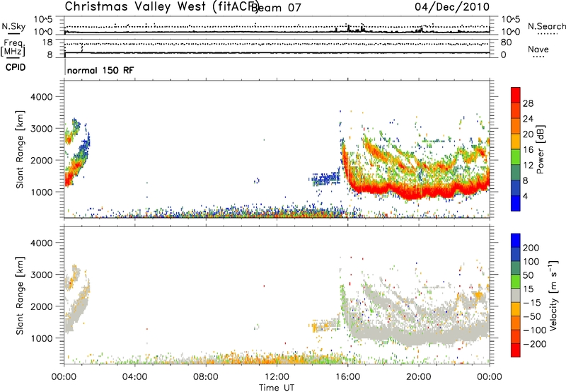The width and height of the screenshot is (566, 392).
Task: Click the red bottom segment of the velocity colorbar
Action: click(516, 350)
